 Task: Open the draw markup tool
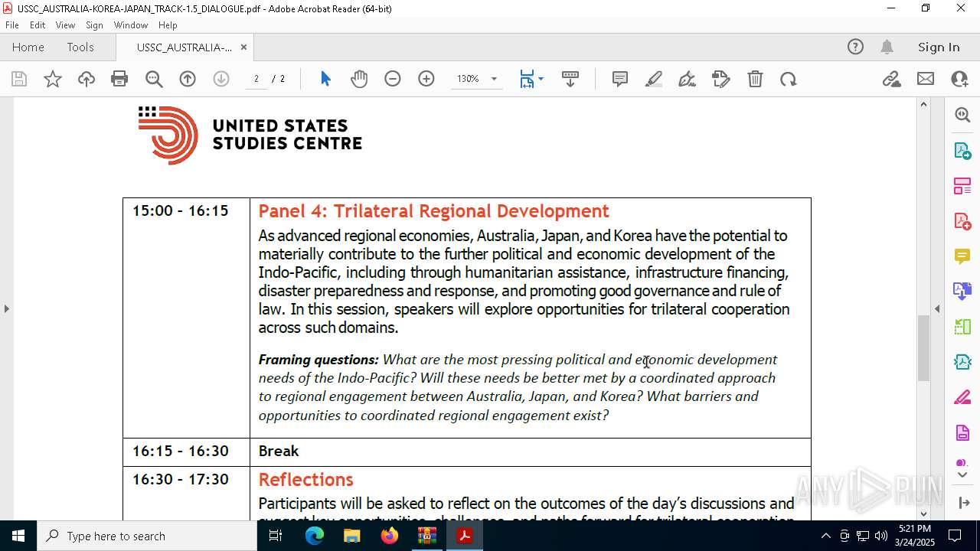tap(688, 79)
